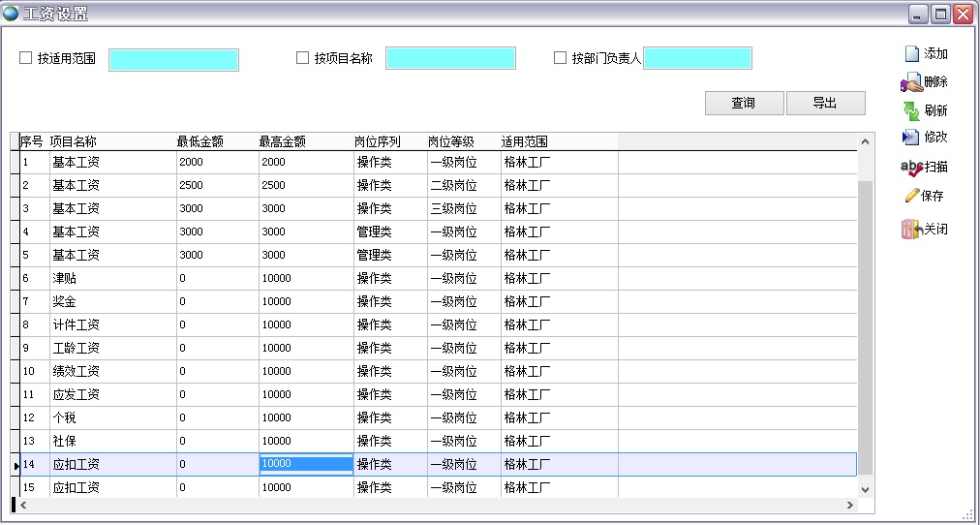Check the 按部门负责人 checkbox
The image size is (980, 525).
(560, 58)
